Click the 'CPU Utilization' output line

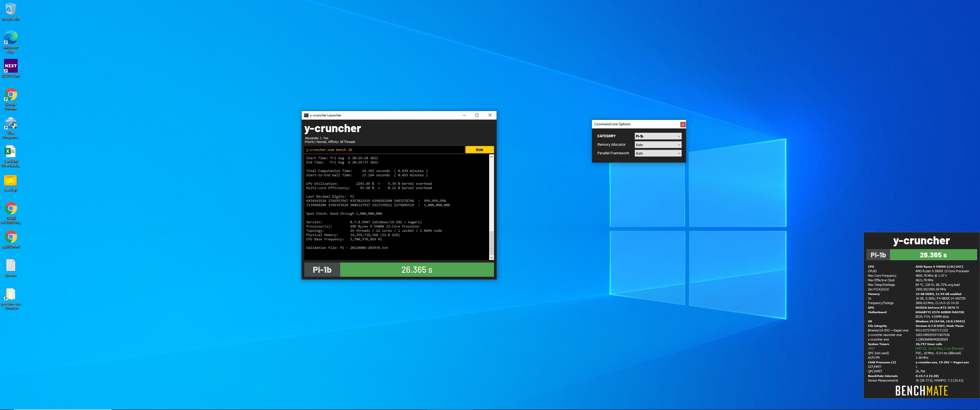369,184
